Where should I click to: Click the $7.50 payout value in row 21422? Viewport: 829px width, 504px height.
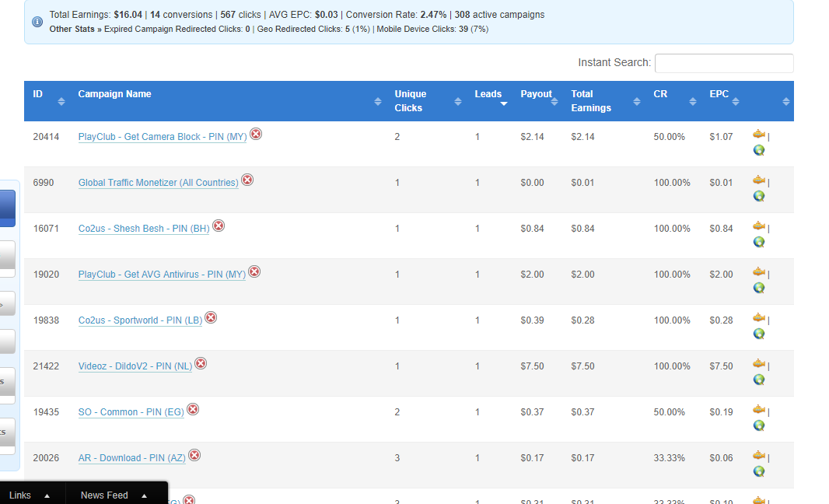[532, 366]
